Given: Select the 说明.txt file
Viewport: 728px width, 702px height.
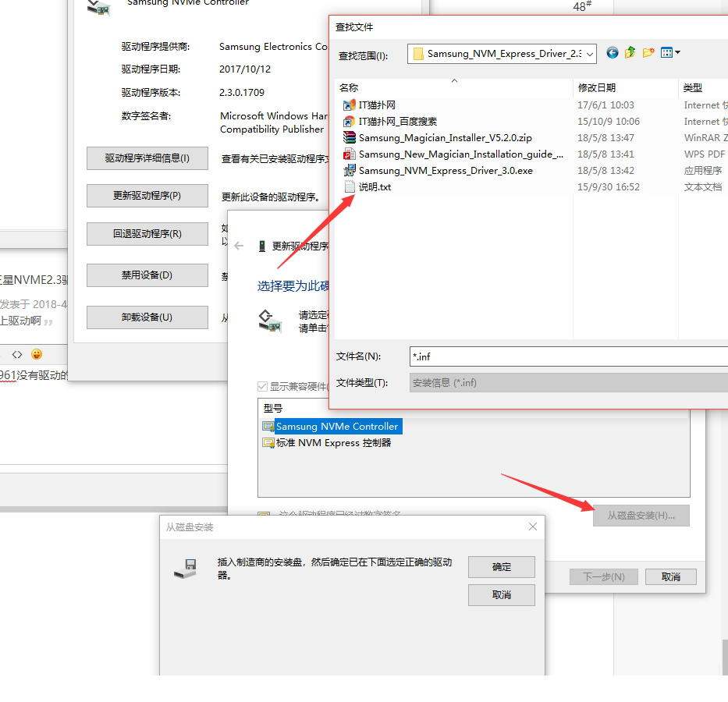Looking at the screenshot, I should pos(375,187).
